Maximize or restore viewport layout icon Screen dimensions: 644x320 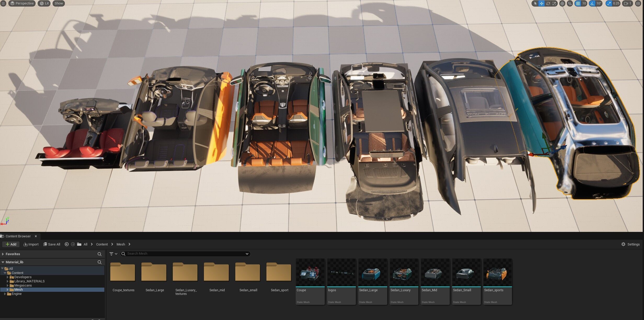638,3
